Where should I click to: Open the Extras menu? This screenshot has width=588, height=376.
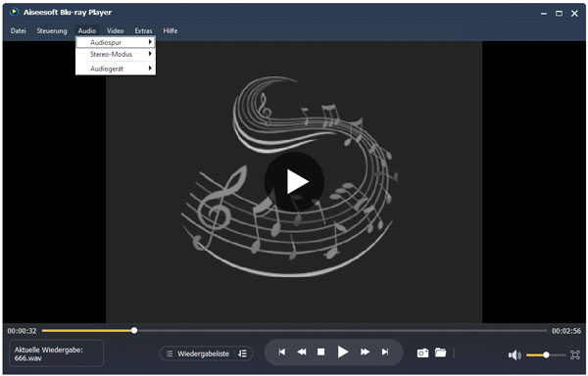click(x=143, y=30)
